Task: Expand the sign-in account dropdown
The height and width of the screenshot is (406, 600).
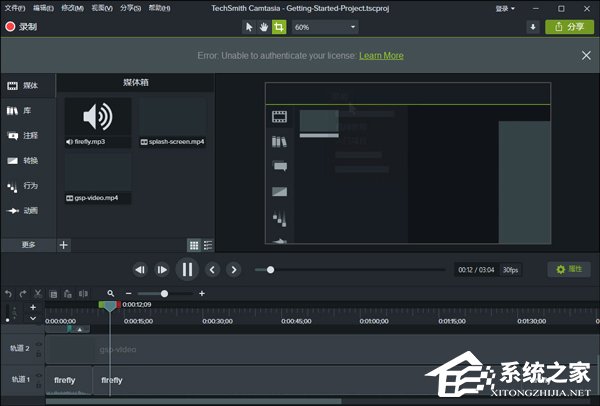Action: click(505, 8)
